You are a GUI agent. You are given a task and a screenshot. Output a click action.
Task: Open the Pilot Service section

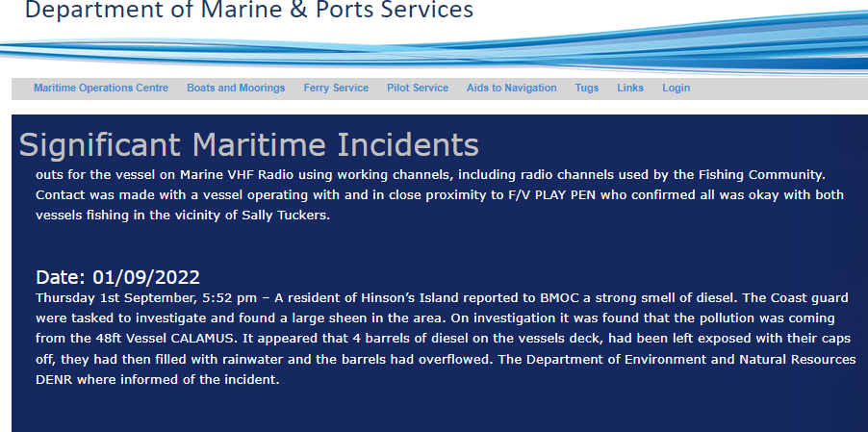coord(418,88)
